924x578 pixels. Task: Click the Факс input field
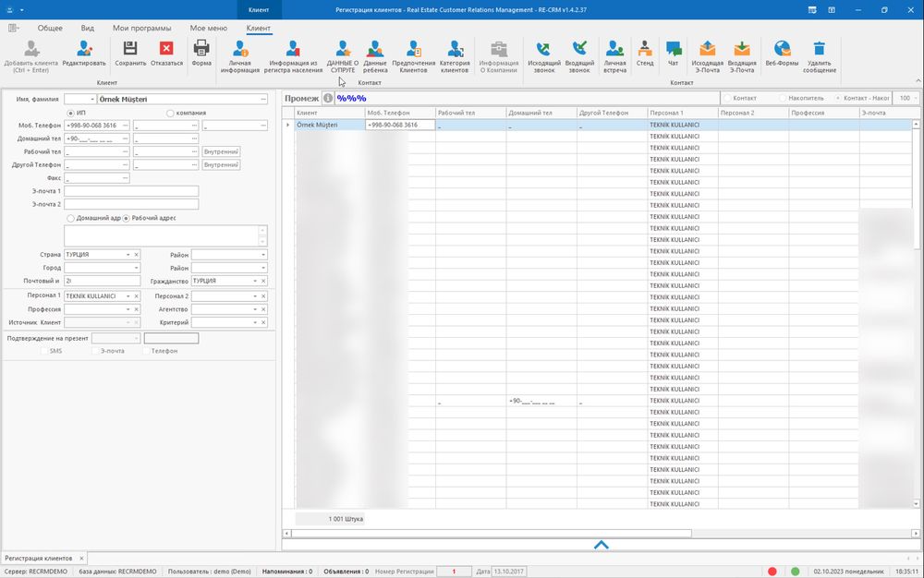pyautogui.click(x=97, y=178)
